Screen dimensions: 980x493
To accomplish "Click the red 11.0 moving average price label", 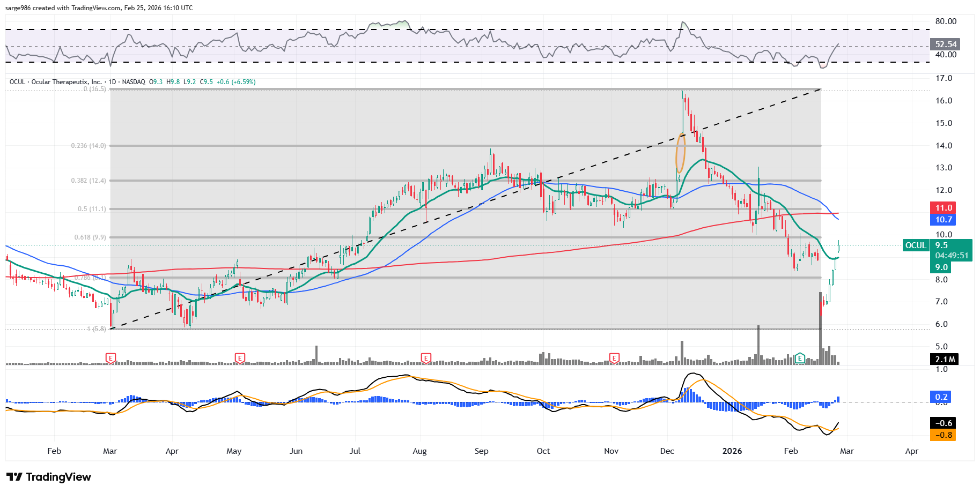I will [x=944, y=208].
